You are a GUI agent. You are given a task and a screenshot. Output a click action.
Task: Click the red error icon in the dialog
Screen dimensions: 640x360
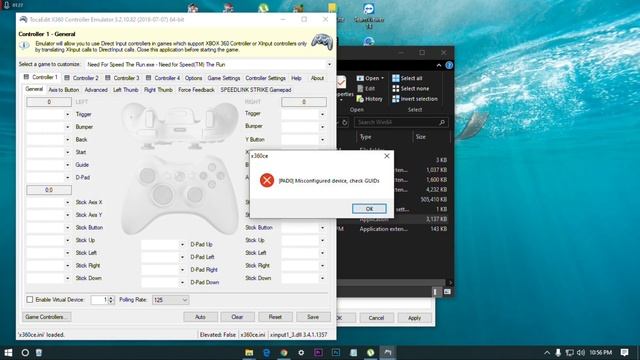[267, 180]
